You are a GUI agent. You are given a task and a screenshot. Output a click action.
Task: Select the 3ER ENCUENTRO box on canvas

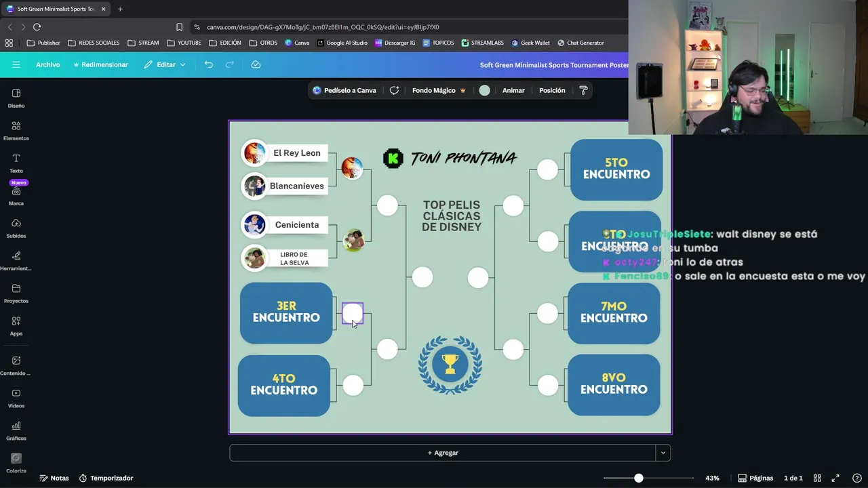pos(286,312)
